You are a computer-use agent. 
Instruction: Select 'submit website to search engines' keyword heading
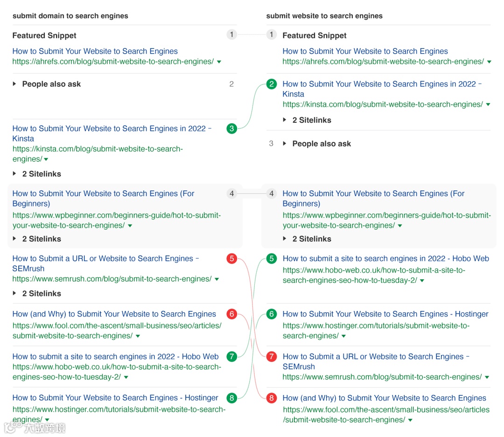click(x=324, y=16)
